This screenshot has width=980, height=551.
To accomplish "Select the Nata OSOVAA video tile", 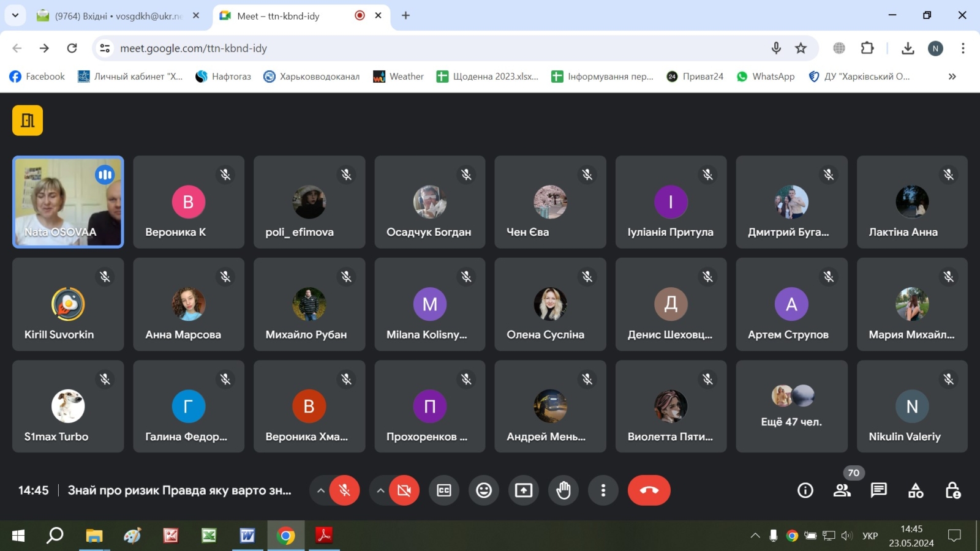I will coord(68,202).
